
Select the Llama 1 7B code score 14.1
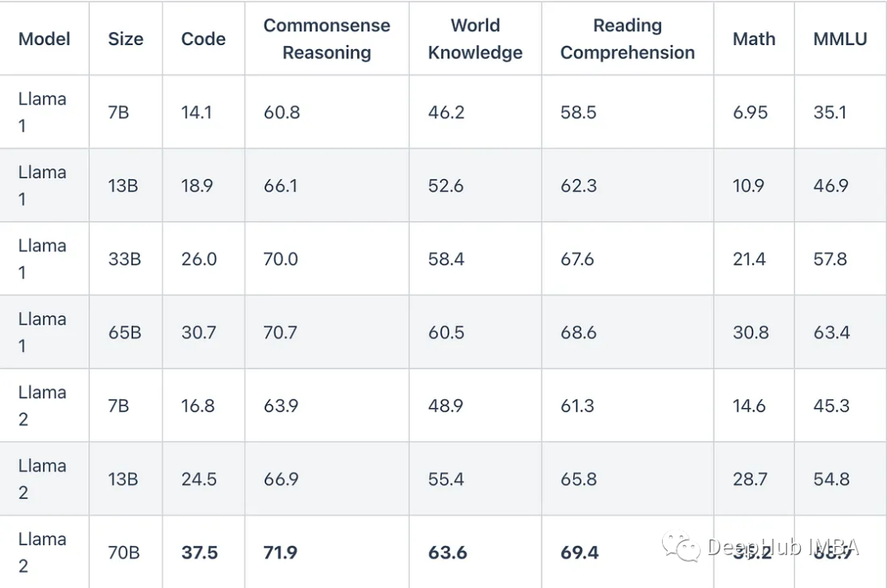point(196,112)
